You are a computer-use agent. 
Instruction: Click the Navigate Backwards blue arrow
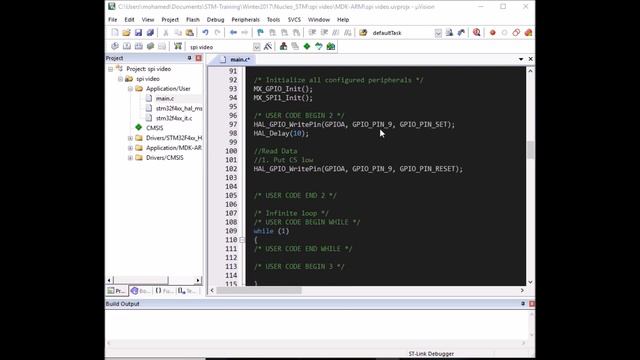(233, 33)
